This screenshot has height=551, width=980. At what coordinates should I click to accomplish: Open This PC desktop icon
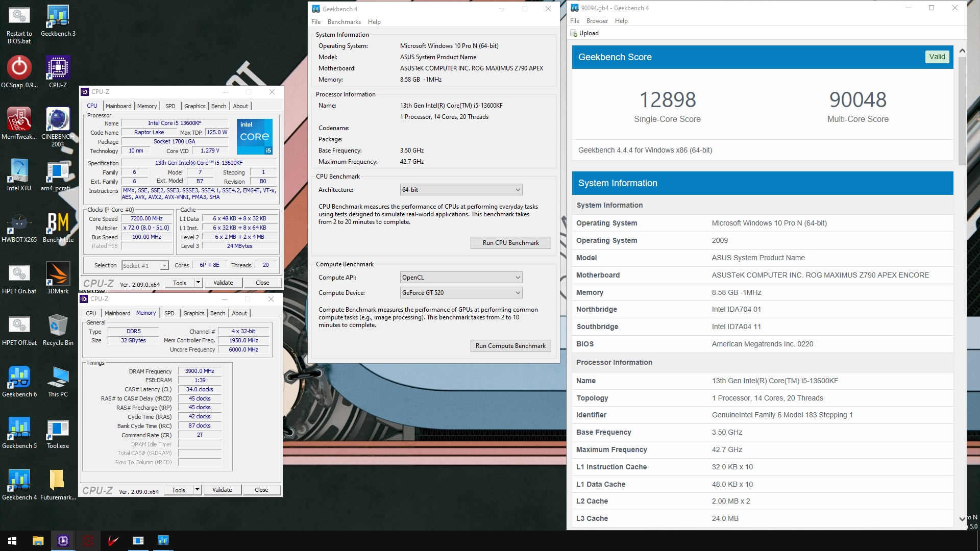(x=58, y=381)
